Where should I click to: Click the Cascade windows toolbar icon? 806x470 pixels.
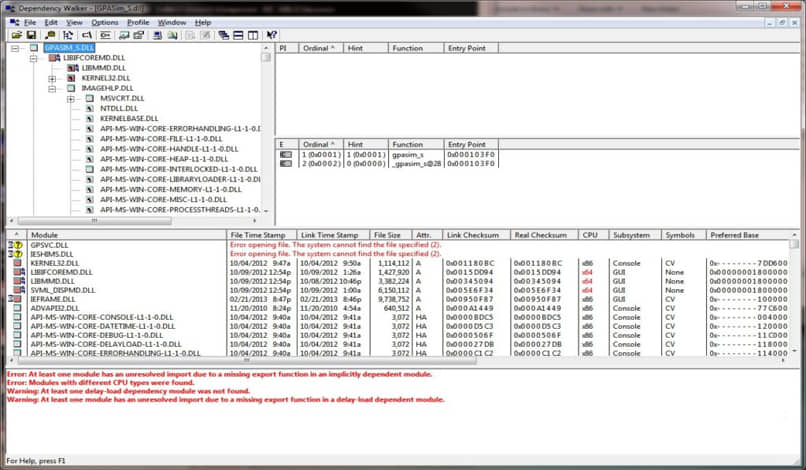click(225, 35)
